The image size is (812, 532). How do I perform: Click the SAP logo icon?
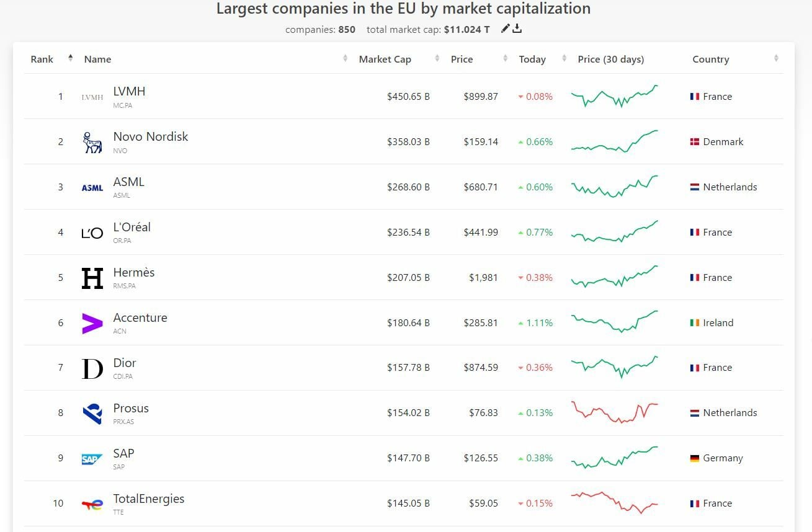92,459
